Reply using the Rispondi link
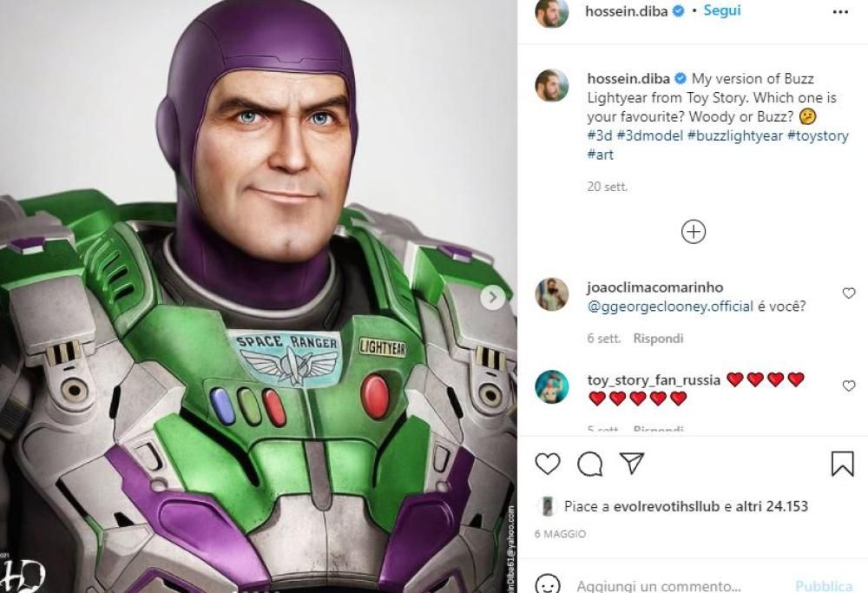 pyautogui.click(x=657, y=338)
